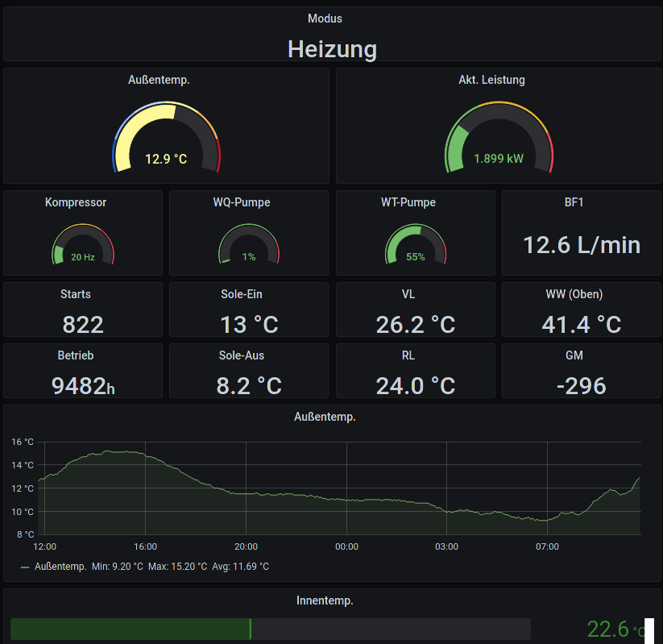Image resolution: width=663 pixels, height=644 pixels.
Task: Click the Innentemp. green bar gauge
Action: point(271,629)
